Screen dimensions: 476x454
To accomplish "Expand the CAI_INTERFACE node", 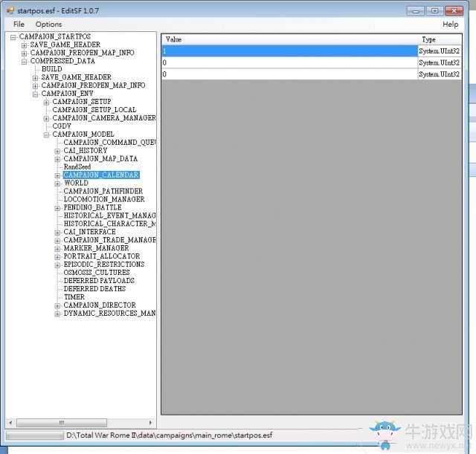I will 57,233.
